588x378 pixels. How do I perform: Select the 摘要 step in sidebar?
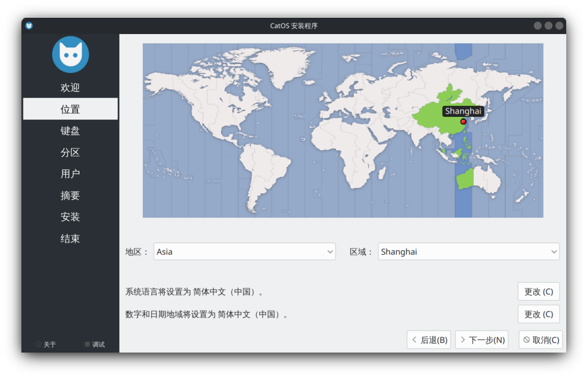coord(70,195)
